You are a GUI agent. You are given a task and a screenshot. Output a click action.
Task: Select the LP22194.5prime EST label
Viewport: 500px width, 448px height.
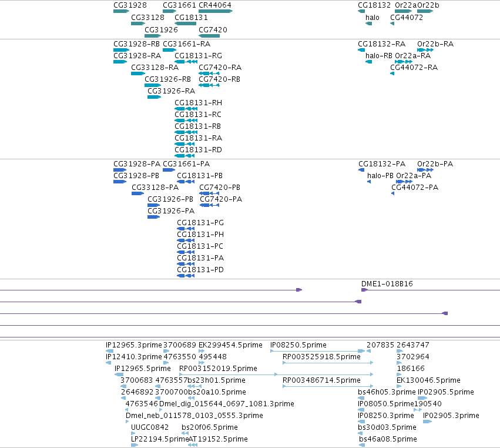(159, 439)
